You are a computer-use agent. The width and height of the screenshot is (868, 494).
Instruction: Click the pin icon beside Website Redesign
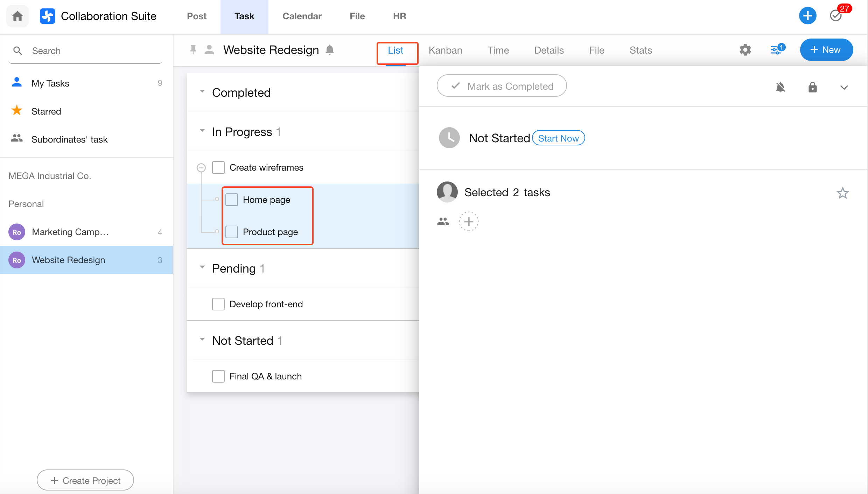(x=193, y=50)
